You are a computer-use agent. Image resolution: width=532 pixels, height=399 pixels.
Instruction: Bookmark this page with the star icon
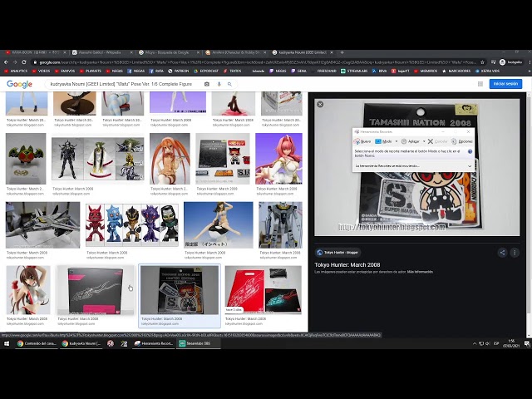click(482, 62)
